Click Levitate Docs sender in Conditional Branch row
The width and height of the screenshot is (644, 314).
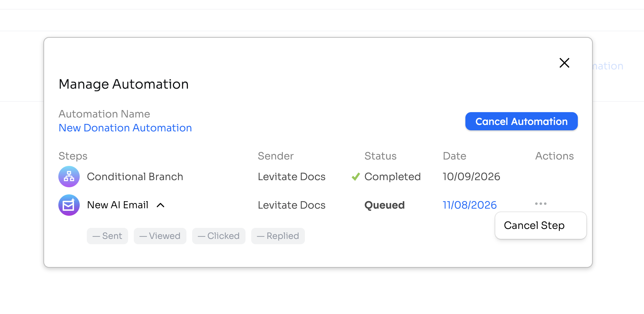point(292,177)
